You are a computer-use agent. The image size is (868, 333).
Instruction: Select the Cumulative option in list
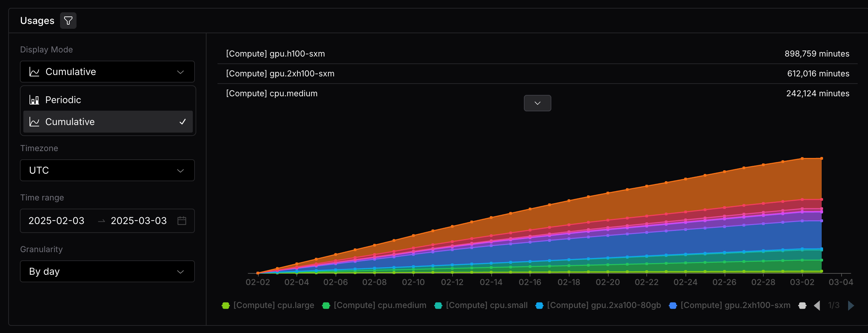click(x=108, y=122)
